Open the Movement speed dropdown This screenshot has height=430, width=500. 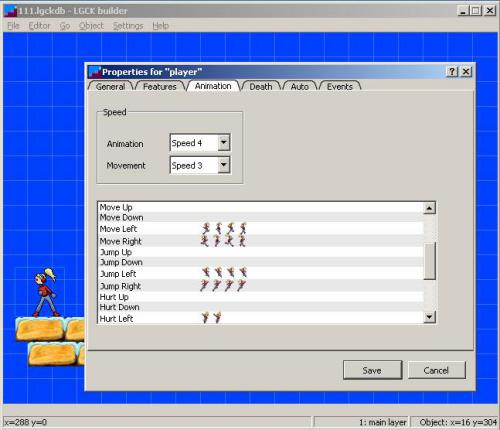[x=224, y=165]
